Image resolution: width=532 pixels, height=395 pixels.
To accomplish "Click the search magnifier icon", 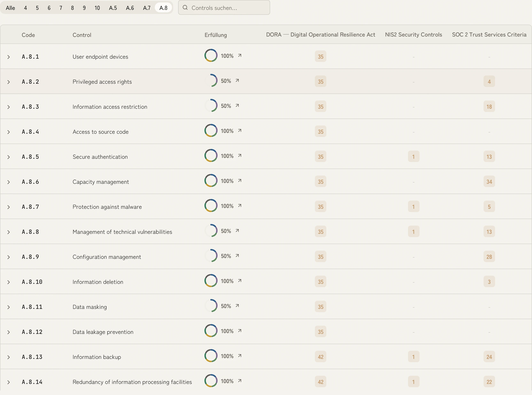I will [x=185, y=8].
